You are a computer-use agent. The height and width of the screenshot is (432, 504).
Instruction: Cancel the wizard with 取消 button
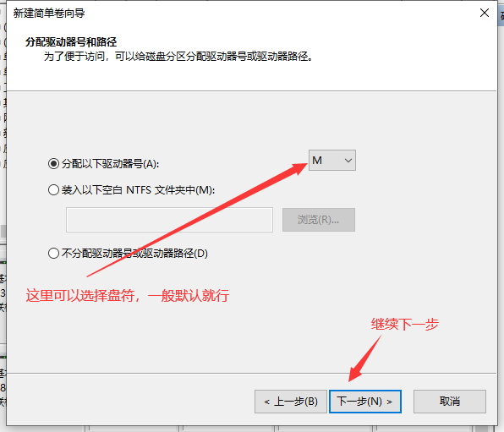pos(450,402)
